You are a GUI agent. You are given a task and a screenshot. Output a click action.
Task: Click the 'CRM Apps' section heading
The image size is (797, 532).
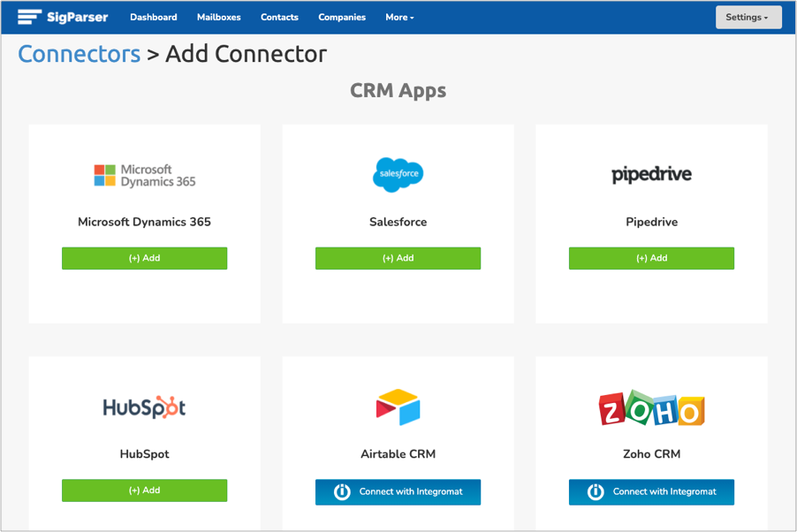pos(398,90)
